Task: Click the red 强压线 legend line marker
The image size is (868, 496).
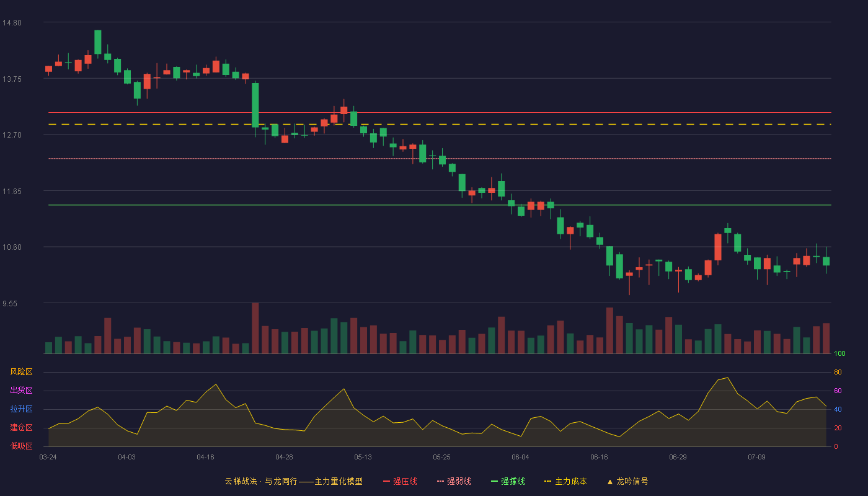Action: (387, 481)
